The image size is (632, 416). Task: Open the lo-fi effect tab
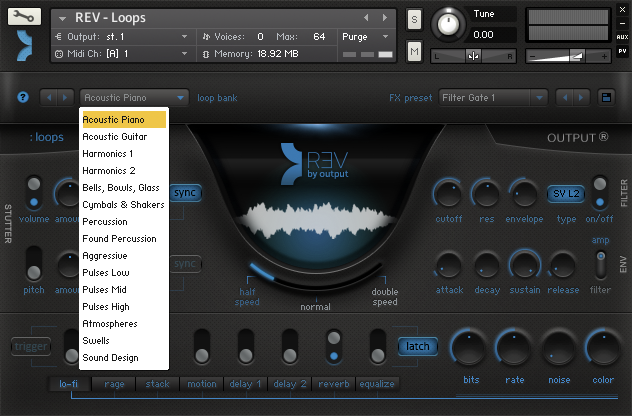(x=69, y=384)
